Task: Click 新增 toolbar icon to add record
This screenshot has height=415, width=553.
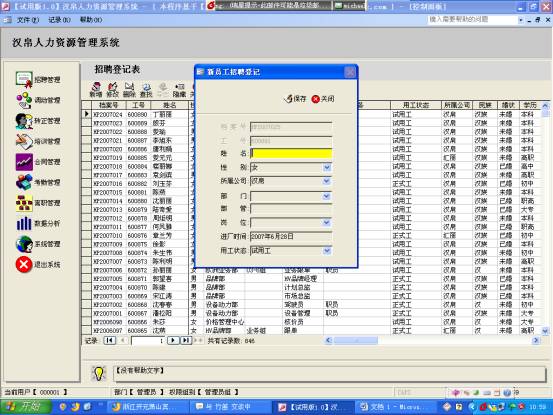Action: (96, 90)
